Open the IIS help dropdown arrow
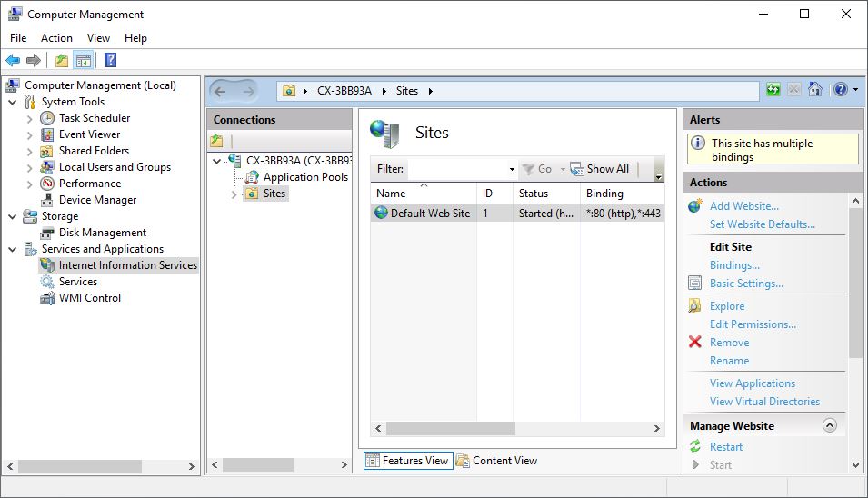Image resolution: width=868 pixels, height=498 pixels. (856, 89)
